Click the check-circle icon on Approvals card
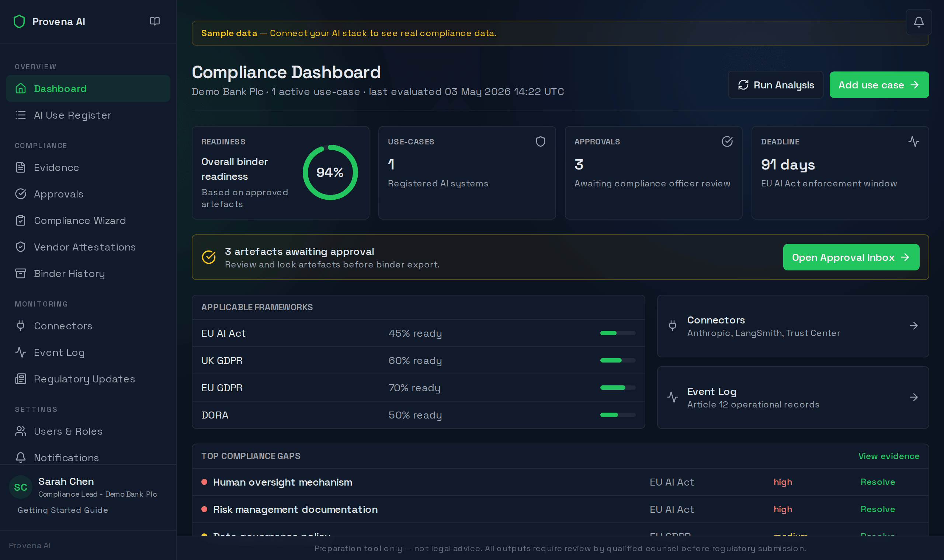 tap(727, 141)
